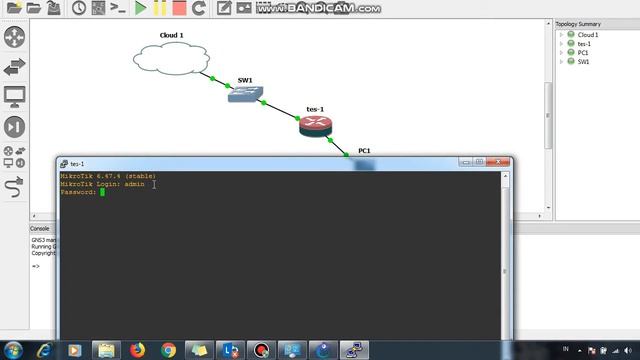Open Firefox from the taskbar

[137, 350]
